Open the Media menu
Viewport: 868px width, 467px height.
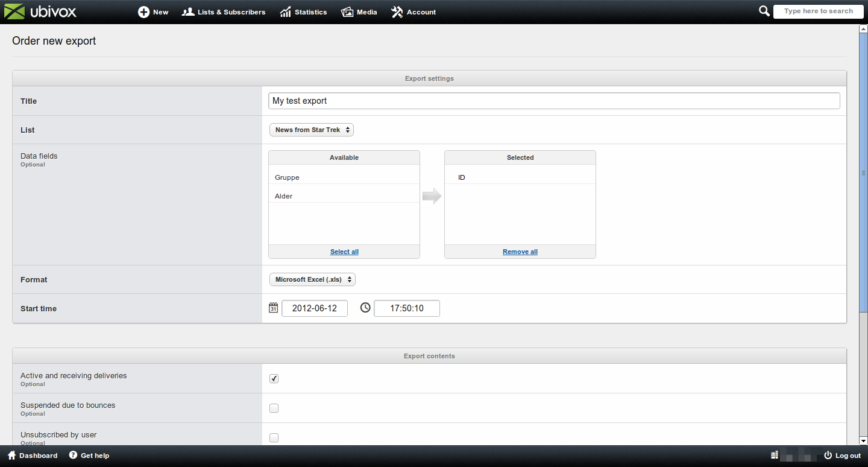[359, 12]
